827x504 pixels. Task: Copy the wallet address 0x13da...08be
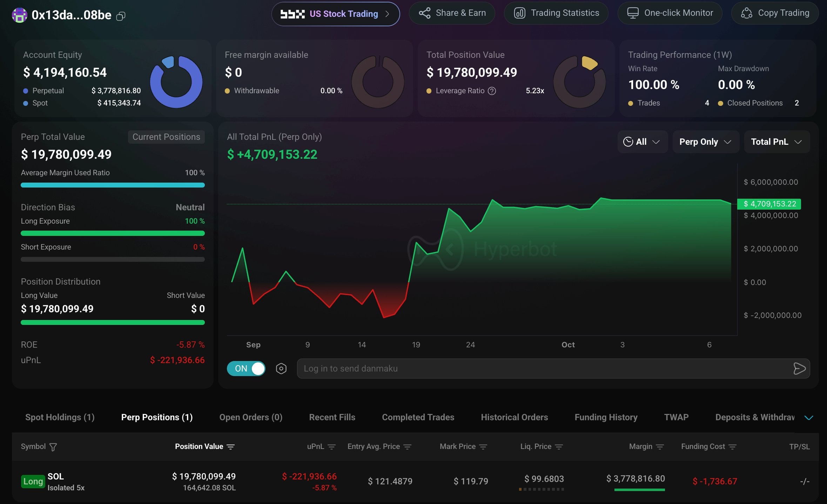click(121, 16)
